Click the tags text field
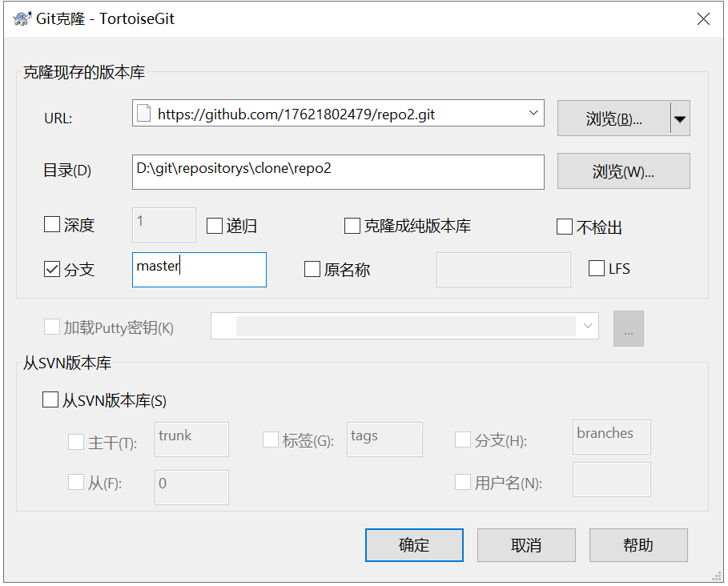 385,439
